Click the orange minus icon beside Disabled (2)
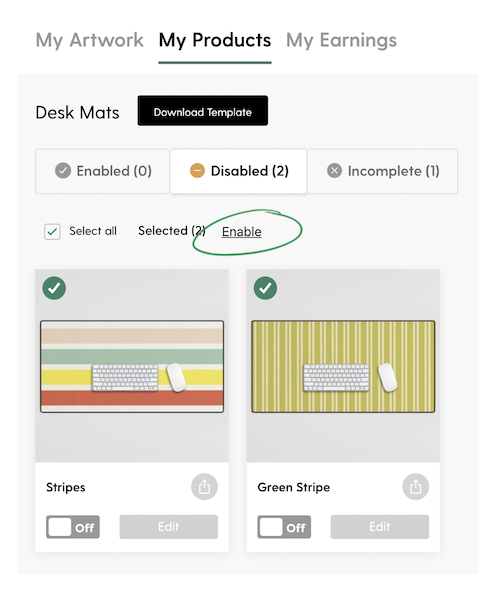This screenshot has height=597, width=500. pos(197,171)
